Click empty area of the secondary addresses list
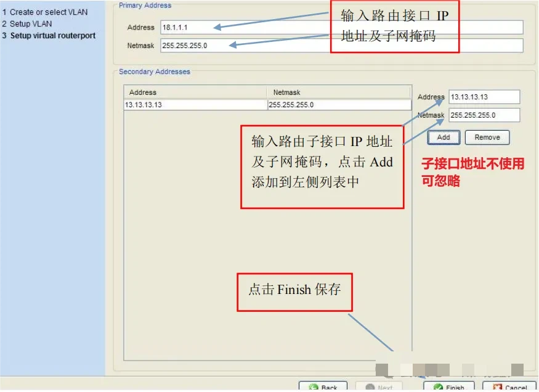The width and height of the screenshot is (539, 392). click(x=185, y=277)
